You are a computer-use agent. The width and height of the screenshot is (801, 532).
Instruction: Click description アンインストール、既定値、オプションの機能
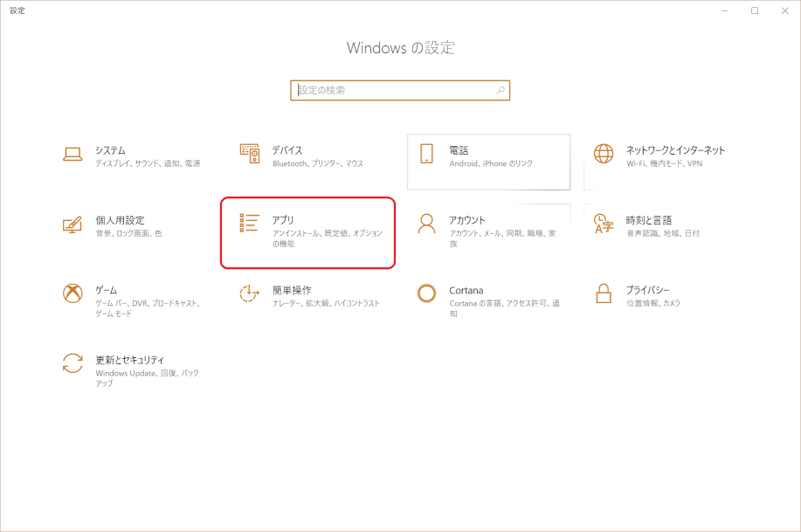327,238
